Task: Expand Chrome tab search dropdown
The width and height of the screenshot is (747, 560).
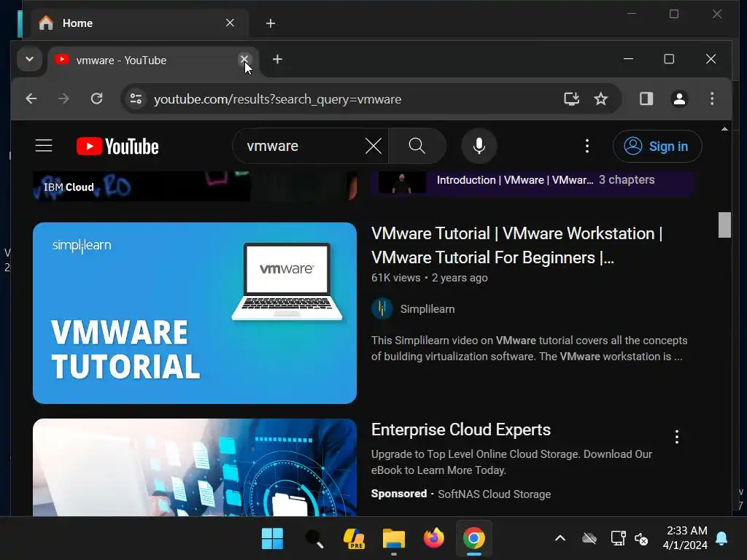Action: [29, 60]
